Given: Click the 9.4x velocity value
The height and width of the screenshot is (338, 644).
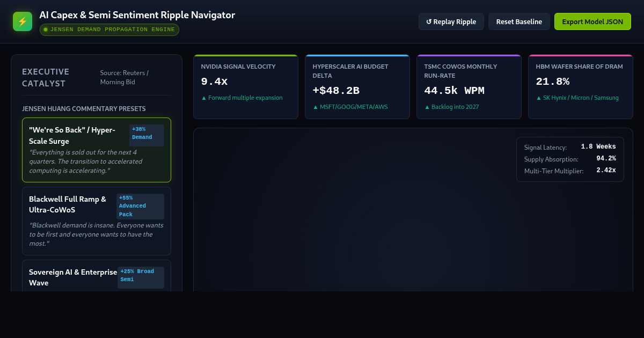Looking at the screenshot, I should pos(214,82).
